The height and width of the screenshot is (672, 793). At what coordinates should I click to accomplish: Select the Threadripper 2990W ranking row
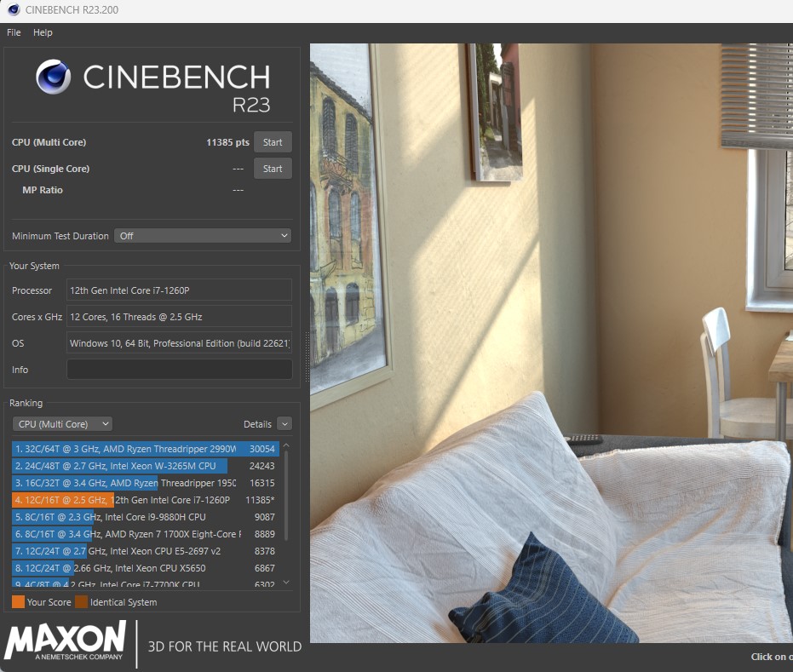click(145, 449)
